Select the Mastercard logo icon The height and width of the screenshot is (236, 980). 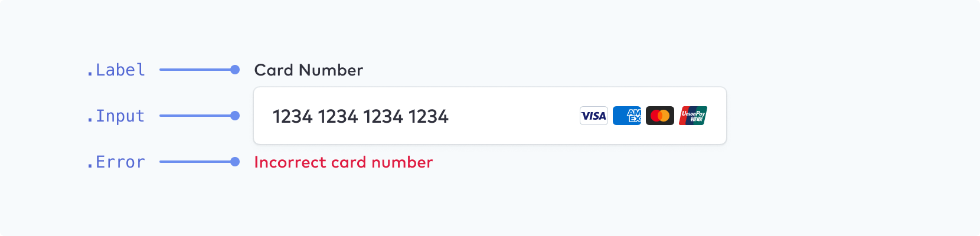point(660,116)
